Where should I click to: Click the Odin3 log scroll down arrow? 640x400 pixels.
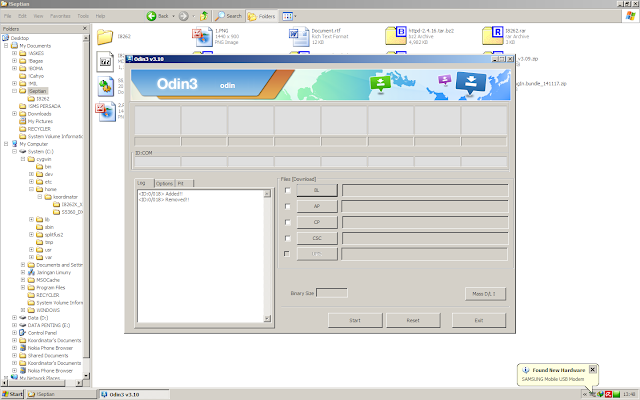[x=267, y=318]
